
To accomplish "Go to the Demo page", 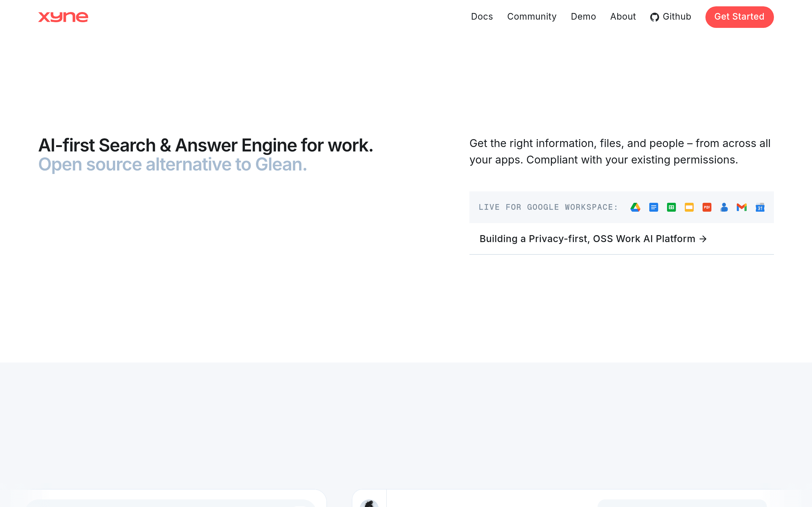I will 583,16.
